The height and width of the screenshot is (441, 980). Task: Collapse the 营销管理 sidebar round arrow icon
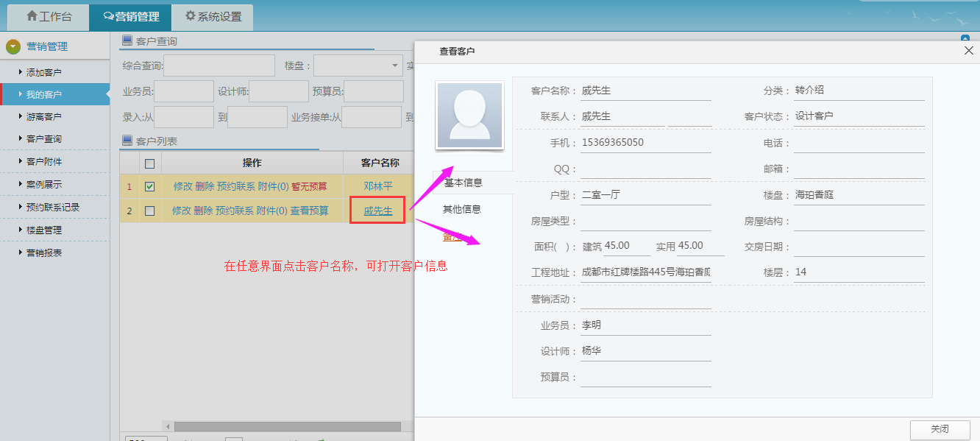[13, 46]
